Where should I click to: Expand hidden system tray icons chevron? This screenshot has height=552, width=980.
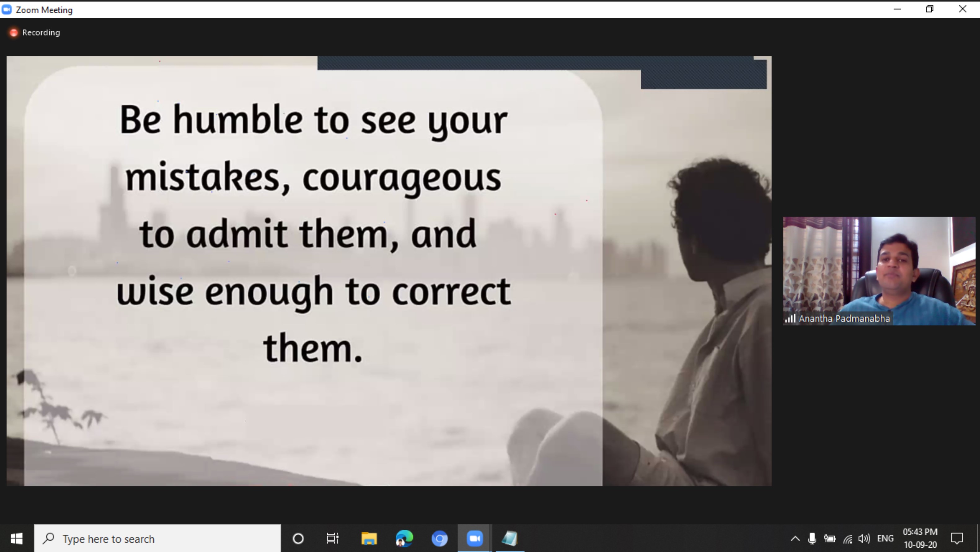pos(795,538)
